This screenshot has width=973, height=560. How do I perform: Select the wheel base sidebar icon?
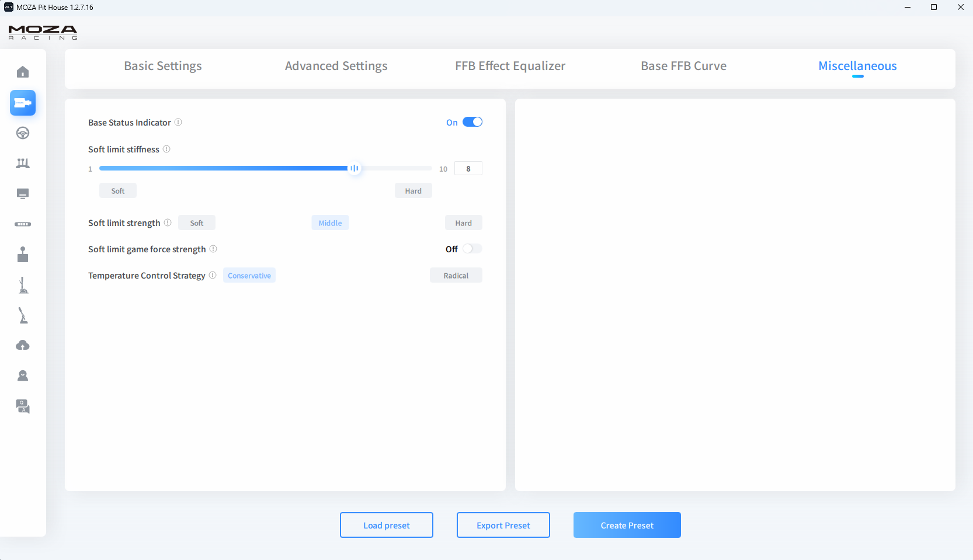point(23,103)
